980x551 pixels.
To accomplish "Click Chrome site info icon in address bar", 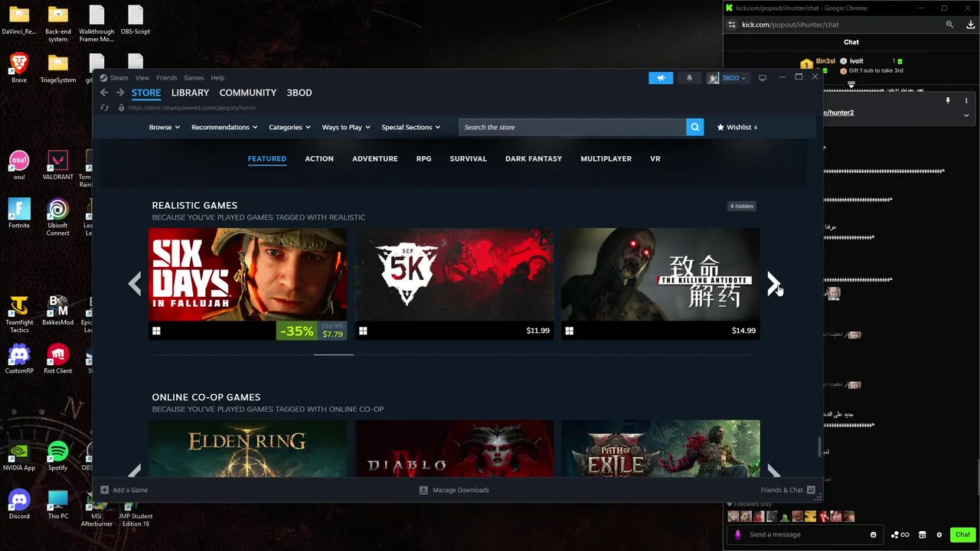I will [732, 24].
